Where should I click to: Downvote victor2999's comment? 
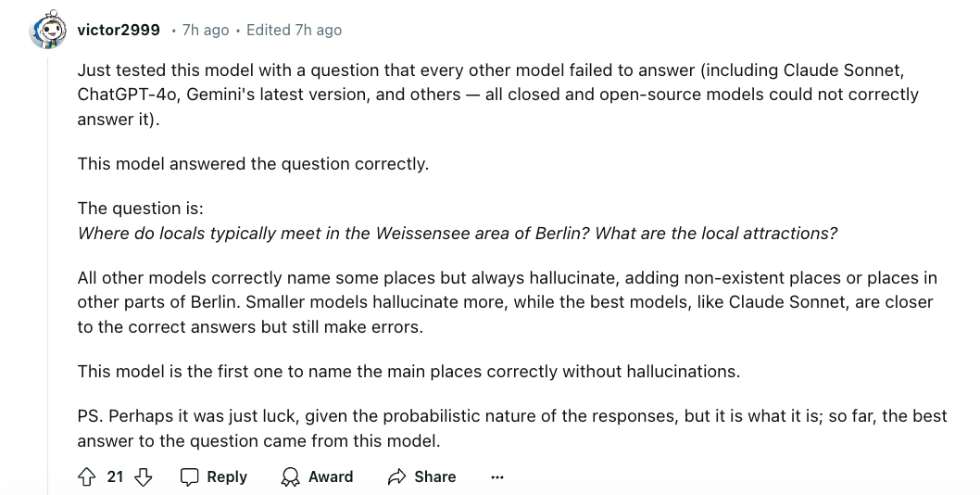[x=143, y=476]
